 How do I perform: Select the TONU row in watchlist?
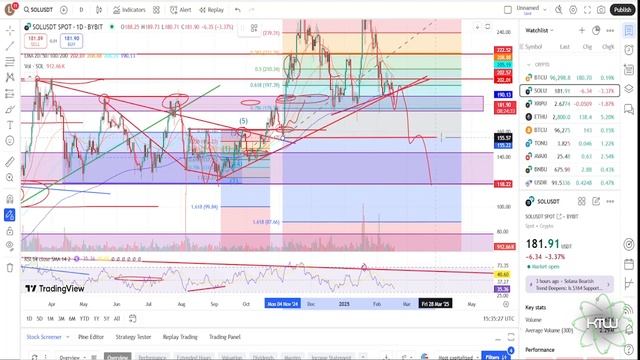coord(570,143)
